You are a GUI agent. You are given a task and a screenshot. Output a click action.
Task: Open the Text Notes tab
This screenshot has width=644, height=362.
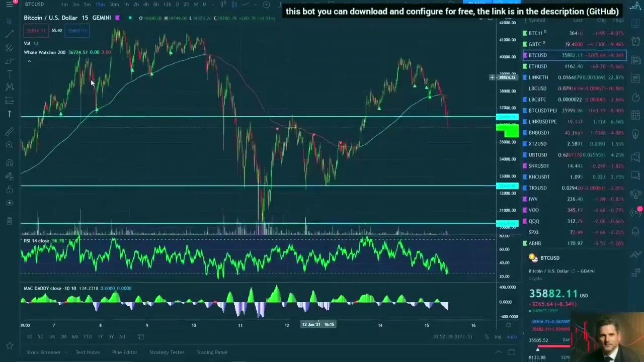coord(88,352)
